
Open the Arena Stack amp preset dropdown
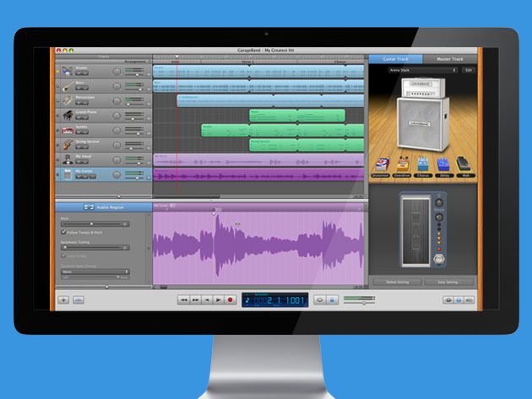pos(423,70)
